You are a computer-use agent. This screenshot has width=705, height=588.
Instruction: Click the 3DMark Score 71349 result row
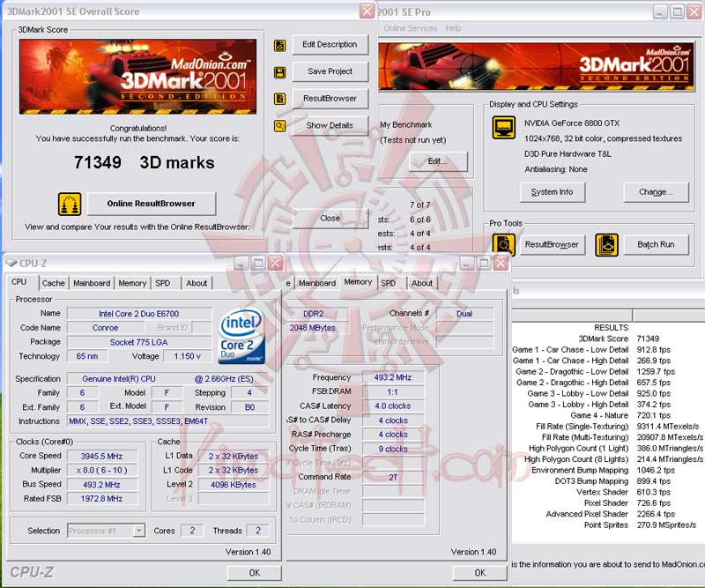pos(608,339)
